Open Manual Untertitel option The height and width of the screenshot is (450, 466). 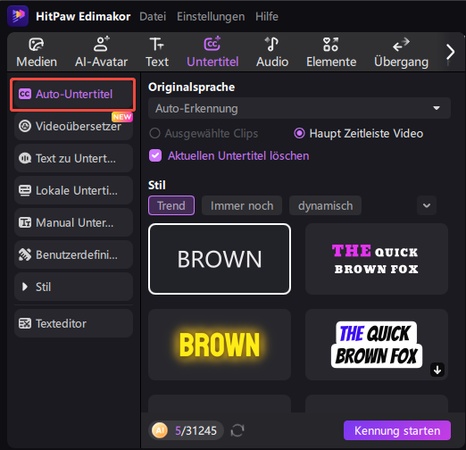point(73,222)
